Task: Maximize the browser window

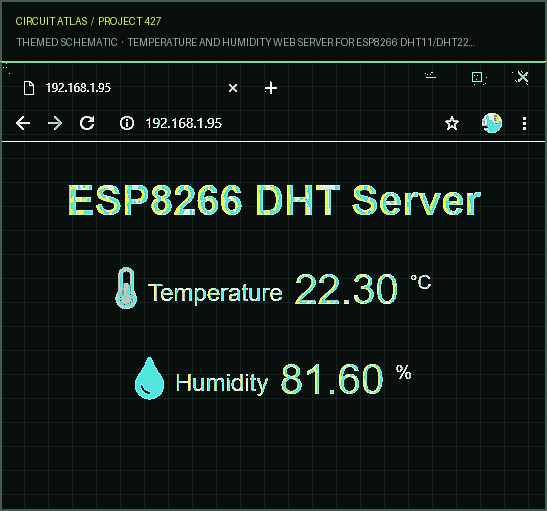Action: point(477,77)
